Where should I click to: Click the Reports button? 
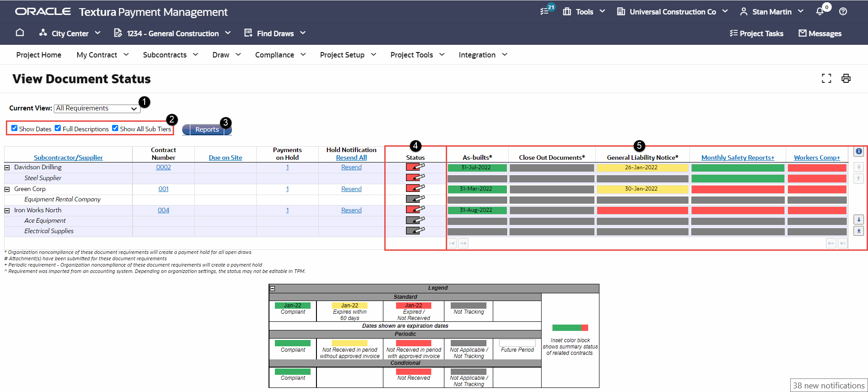207,129
